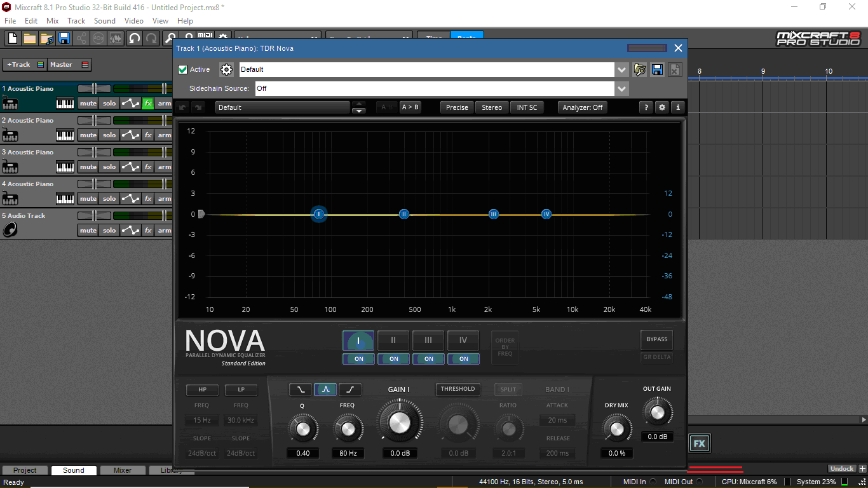Click the INT SC sidechain button

click(x=527, y=107)
